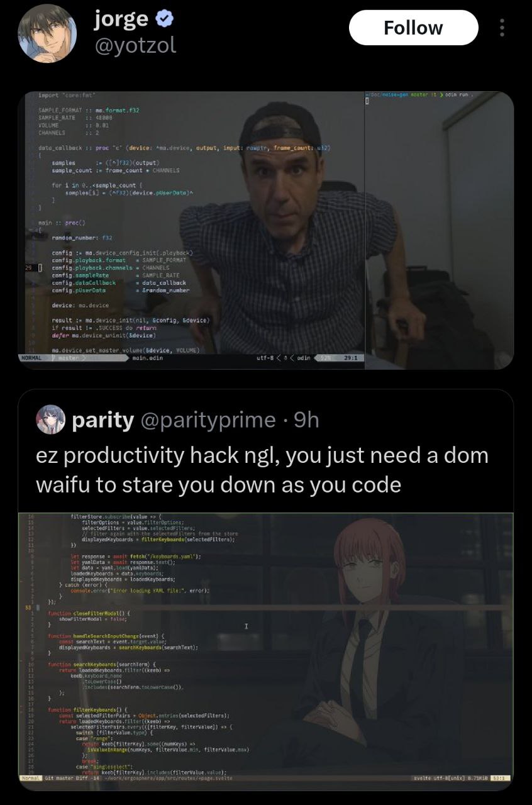Open the @parityprime handle

[208, 419]
